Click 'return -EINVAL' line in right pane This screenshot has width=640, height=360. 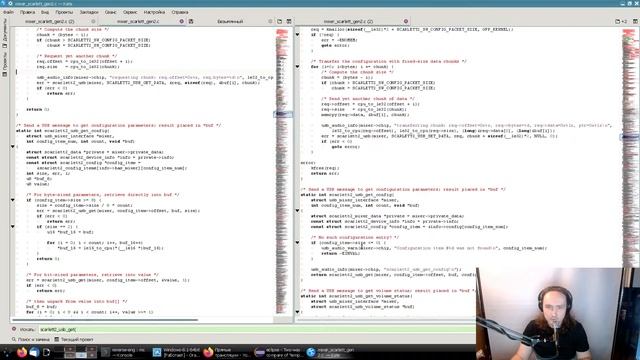click(340, 253)
